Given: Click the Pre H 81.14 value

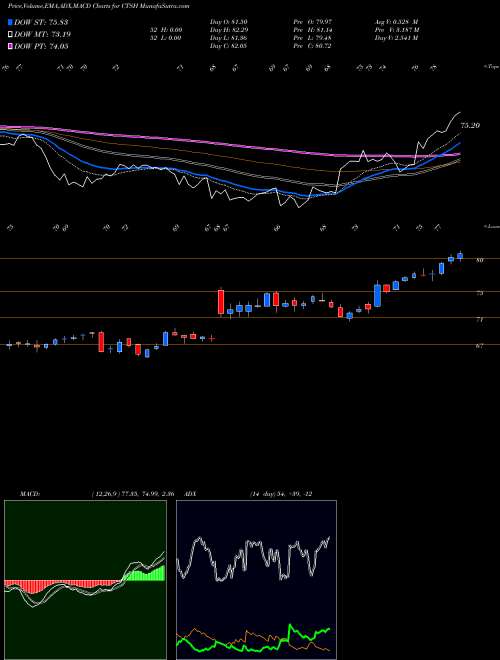Looking at the screenshot, I should [x=312, y=30].
